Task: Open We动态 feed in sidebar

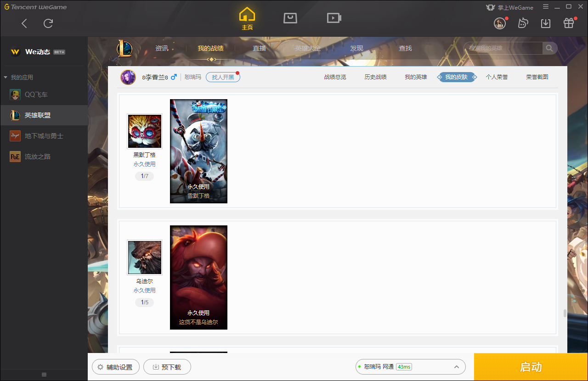Action: pos(44,52)
